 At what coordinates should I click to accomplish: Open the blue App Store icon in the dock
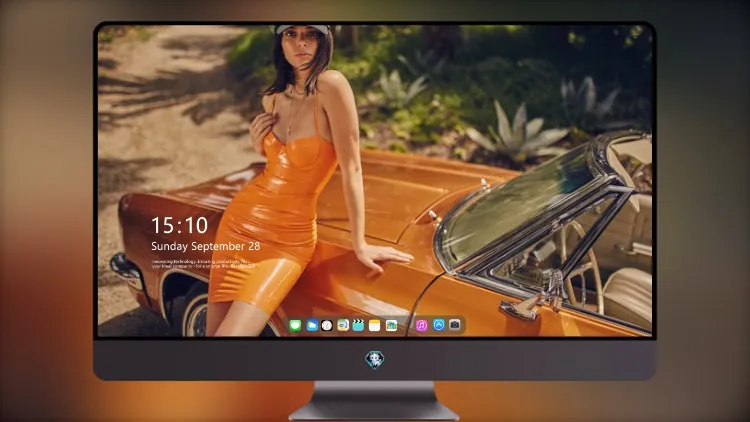pos(439,325)
